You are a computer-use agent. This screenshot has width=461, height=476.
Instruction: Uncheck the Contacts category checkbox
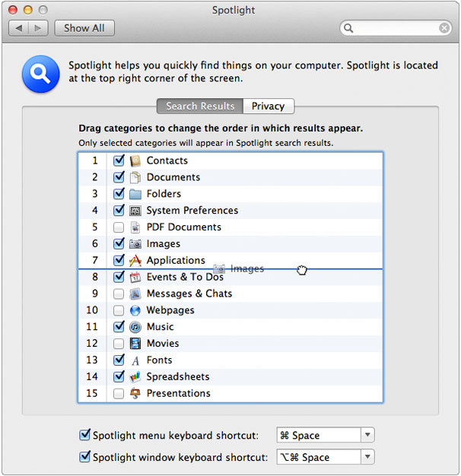[119, 160]
